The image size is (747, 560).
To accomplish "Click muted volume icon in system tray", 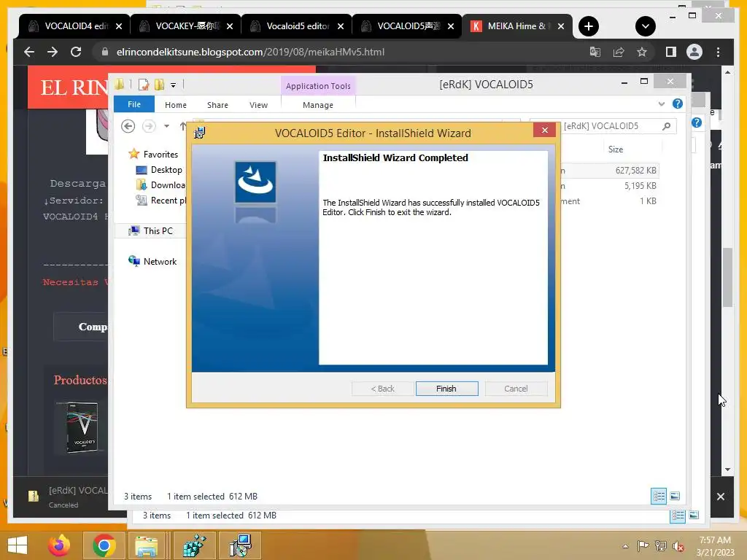I will click(x=678, y=546).
